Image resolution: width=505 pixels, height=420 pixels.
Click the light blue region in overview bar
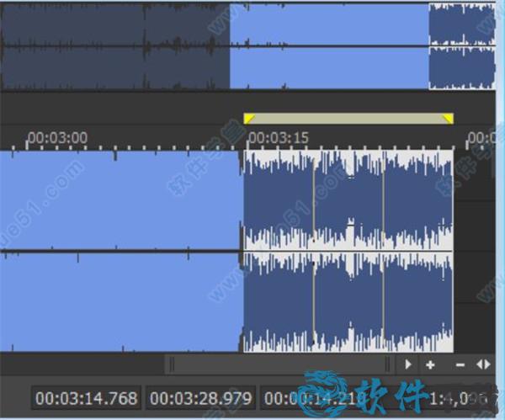coord(328,45)
